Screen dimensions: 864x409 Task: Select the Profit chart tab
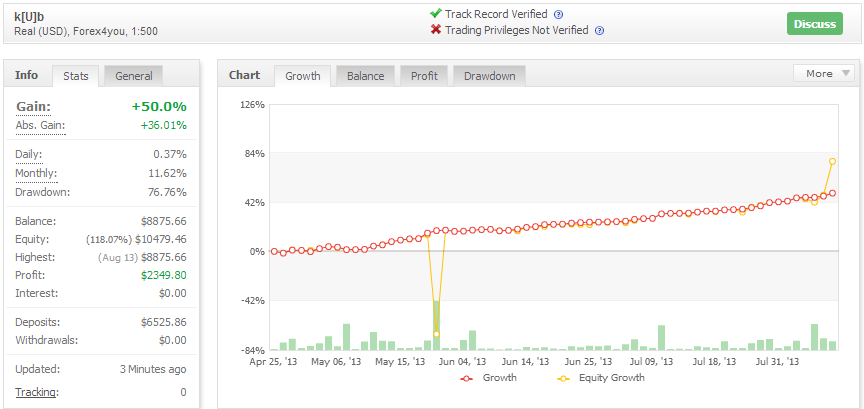pos(424,76)
